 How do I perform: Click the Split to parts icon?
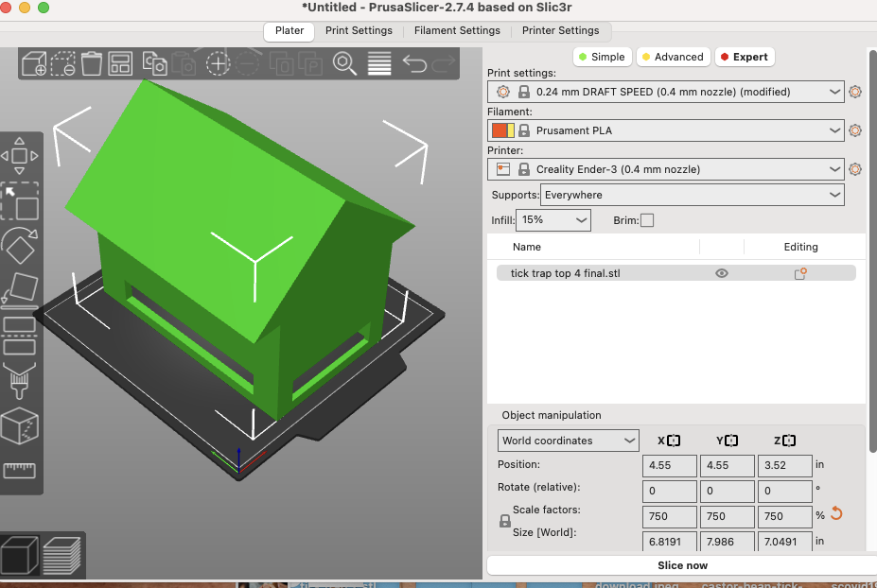[x=310, y=63]
